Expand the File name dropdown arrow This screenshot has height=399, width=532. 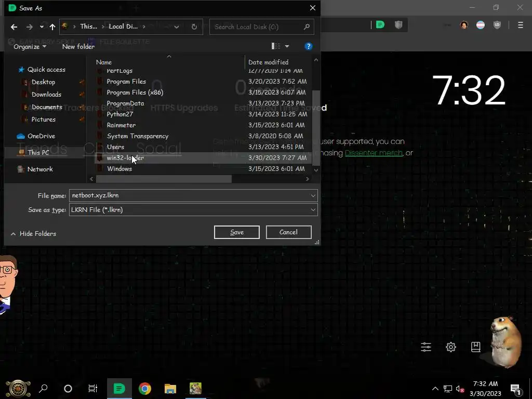click(x=313, y=195)
